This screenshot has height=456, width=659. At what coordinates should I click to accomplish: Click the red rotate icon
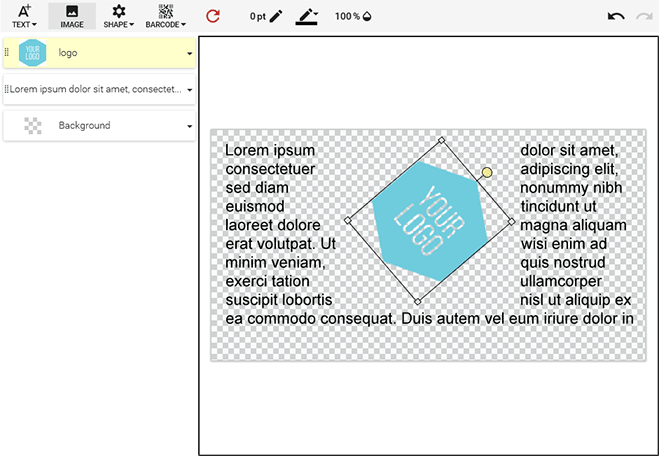click(x=212, y=16)
